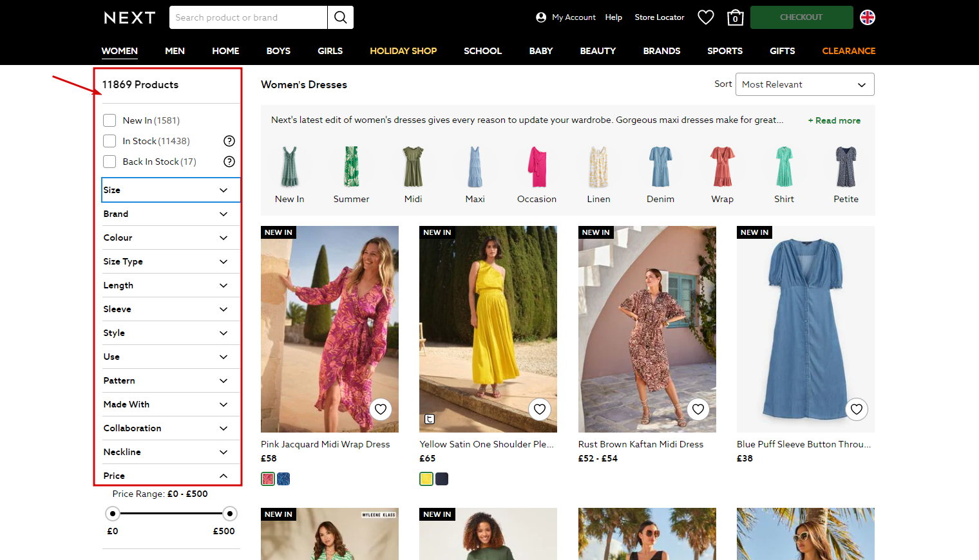Switch to the MEN category tab
This screenshot has width=979, height=560.
pyautogui.click(x=175, y=51)
